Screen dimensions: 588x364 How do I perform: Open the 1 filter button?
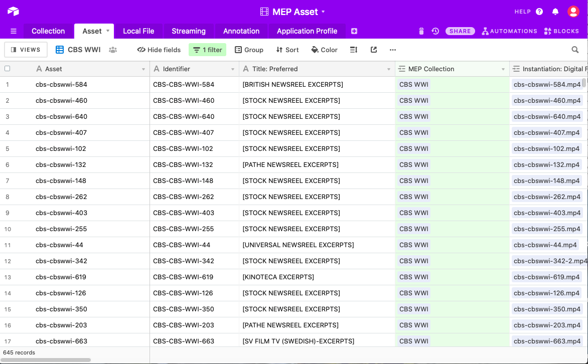click(208, 50)
